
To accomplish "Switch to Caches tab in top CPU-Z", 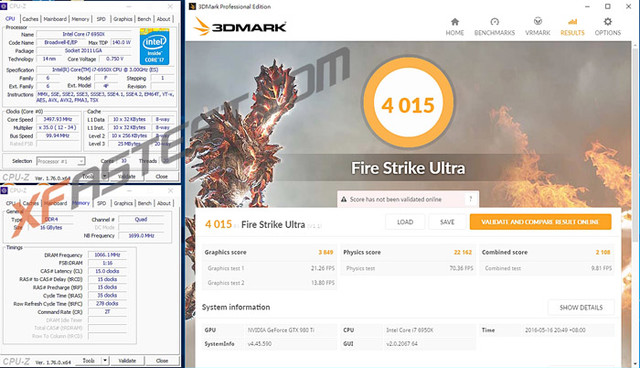I will coord(30,19).
